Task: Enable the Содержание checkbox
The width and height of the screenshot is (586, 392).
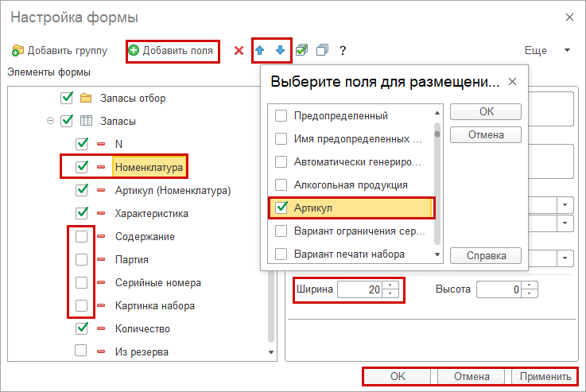Action: 81,237
